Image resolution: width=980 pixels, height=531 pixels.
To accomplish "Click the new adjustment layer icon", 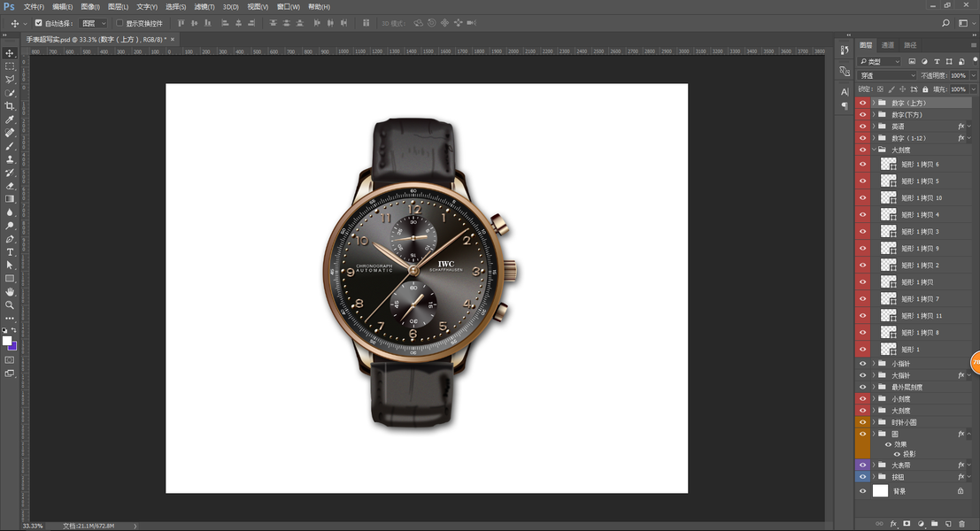I will [921, 524].
